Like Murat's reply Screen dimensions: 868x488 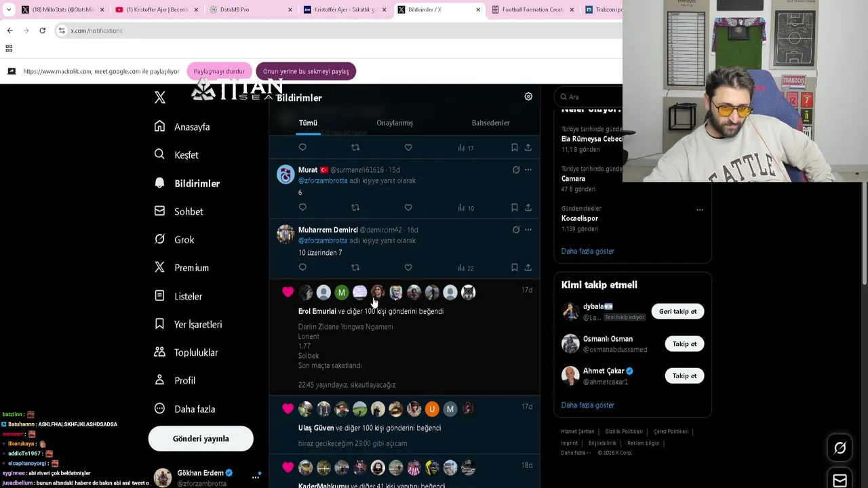[x=408, y=207]
